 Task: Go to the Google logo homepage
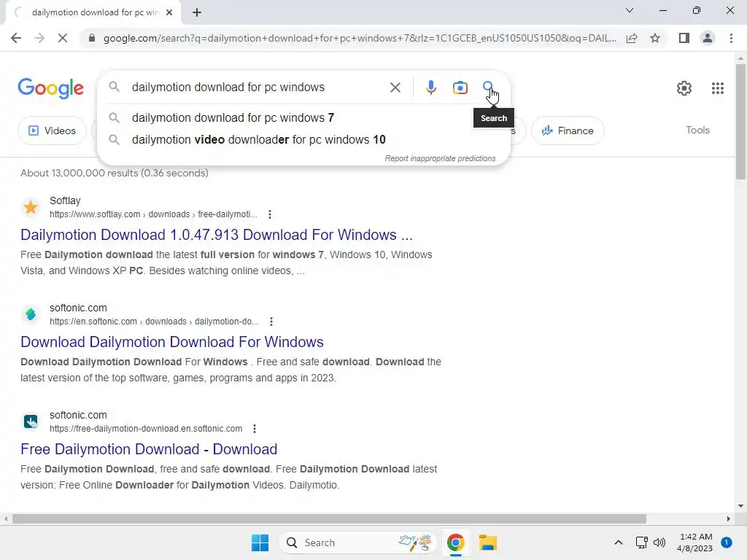(x=50, y=88)
